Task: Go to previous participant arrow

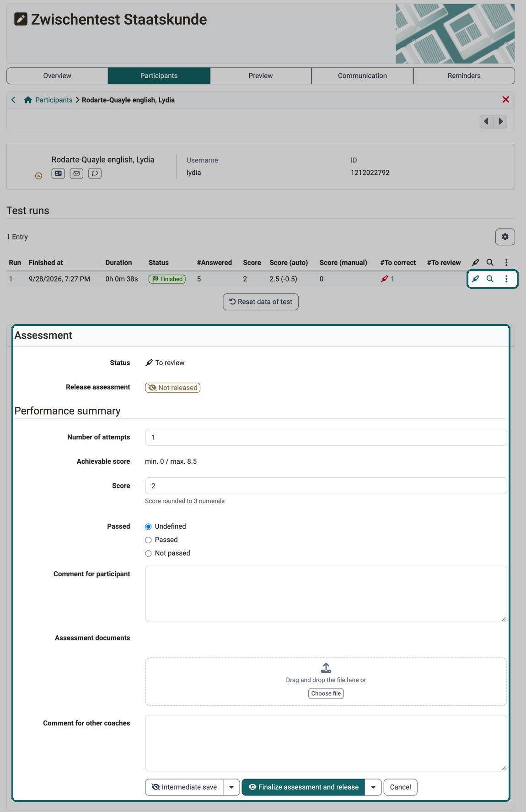Action: tap(486, 121)
